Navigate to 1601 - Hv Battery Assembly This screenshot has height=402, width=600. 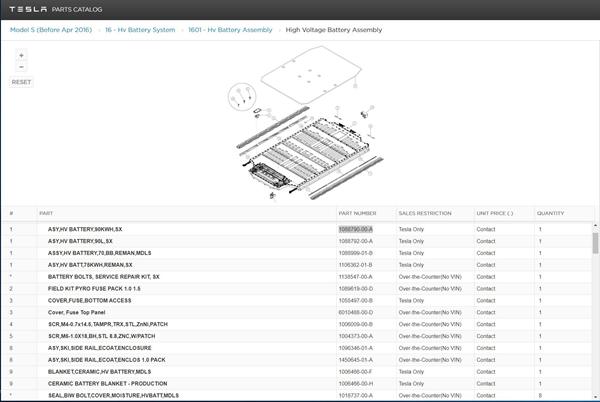[230, 30]
